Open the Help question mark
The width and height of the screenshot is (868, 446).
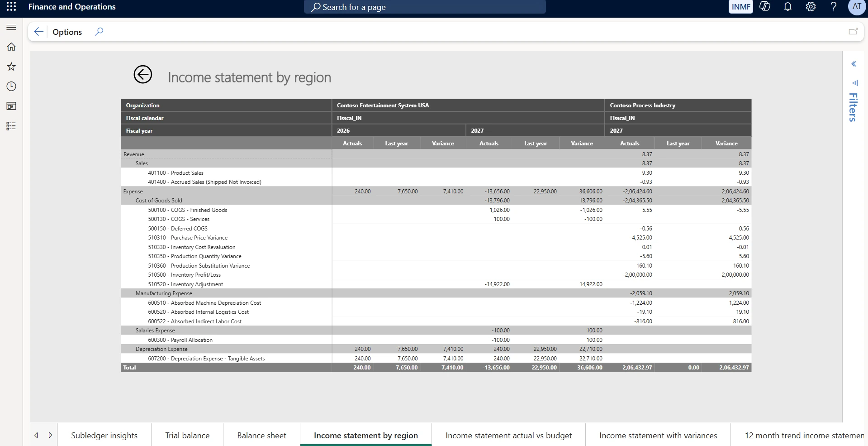click(x=834, y=7)
